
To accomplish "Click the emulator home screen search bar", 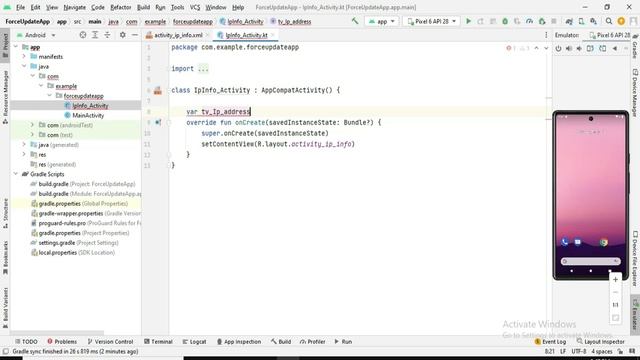I will pos(590,261).
